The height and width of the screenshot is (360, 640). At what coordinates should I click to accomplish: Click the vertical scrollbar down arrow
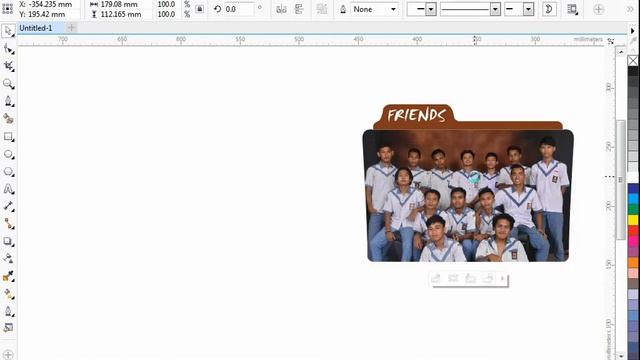(621, 356)
